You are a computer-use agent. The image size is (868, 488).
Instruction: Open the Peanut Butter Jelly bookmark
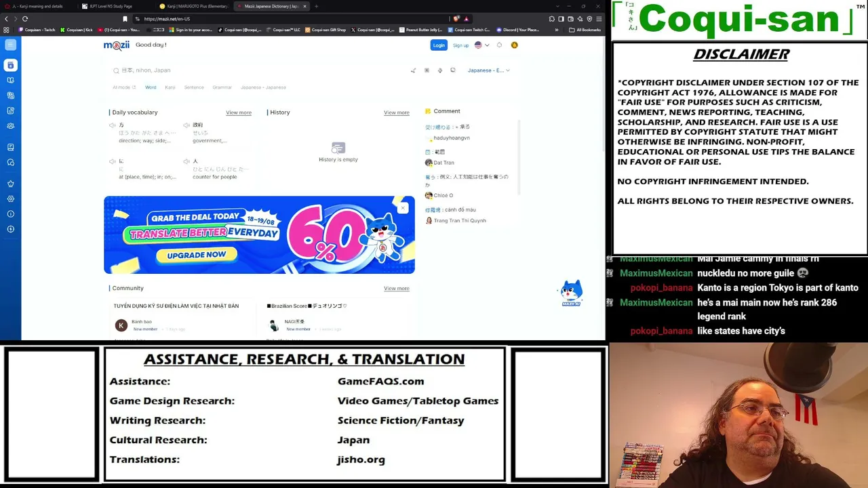[x=421, y=30]
